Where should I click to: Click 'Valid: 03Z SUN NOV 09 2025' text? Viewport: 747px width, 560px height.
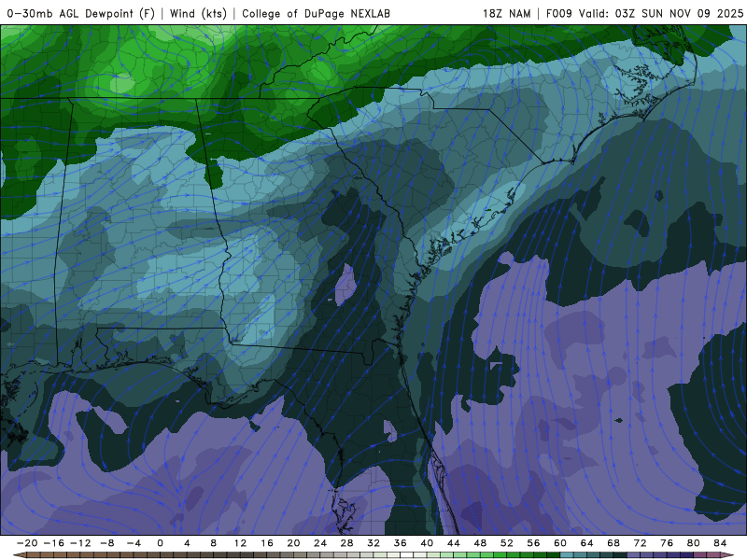point(661,13)
